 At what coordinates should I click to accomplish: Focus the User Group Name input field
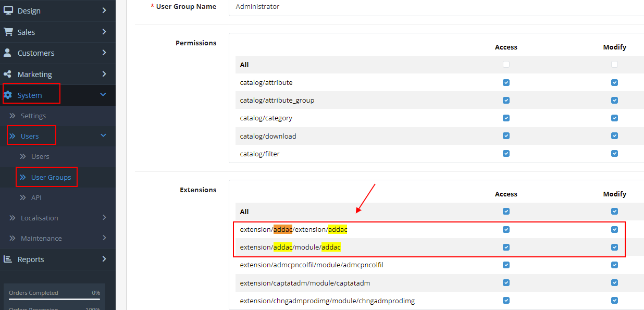436,7
